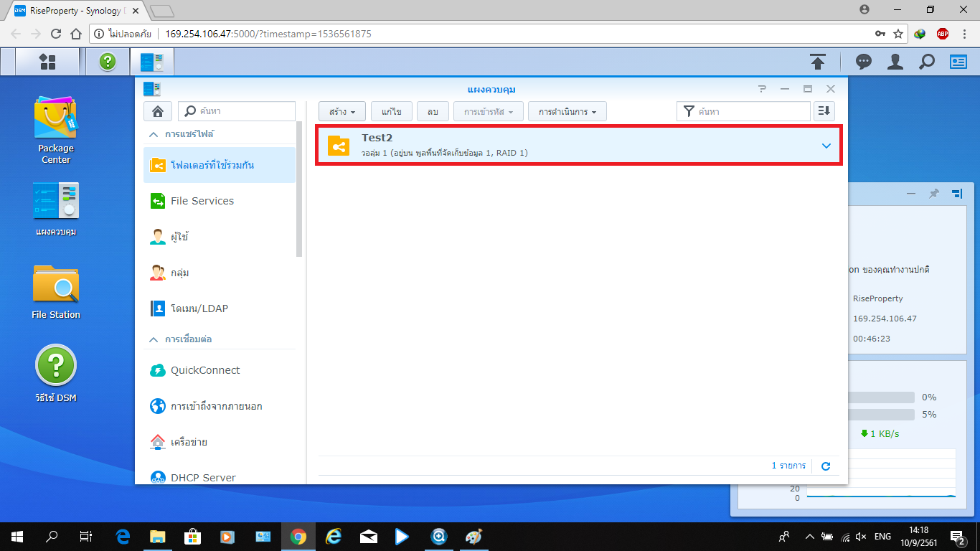Image resolution: width=980 pixels, height=551 pixels.
Task: Select File Services in sidebar
Action: [x=202, y=201]
